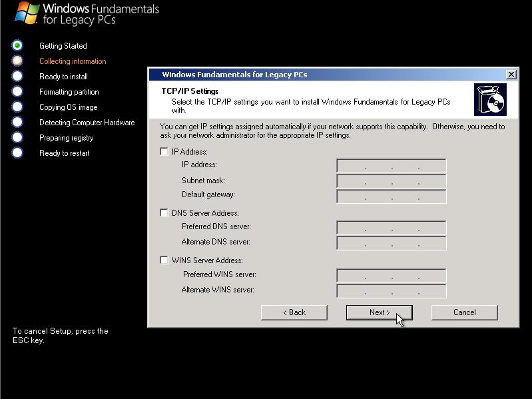Image resolution: width=532 pixels, height=399 pixels.
Task: Click the IP address input field
Action: (x=392, y=166)
